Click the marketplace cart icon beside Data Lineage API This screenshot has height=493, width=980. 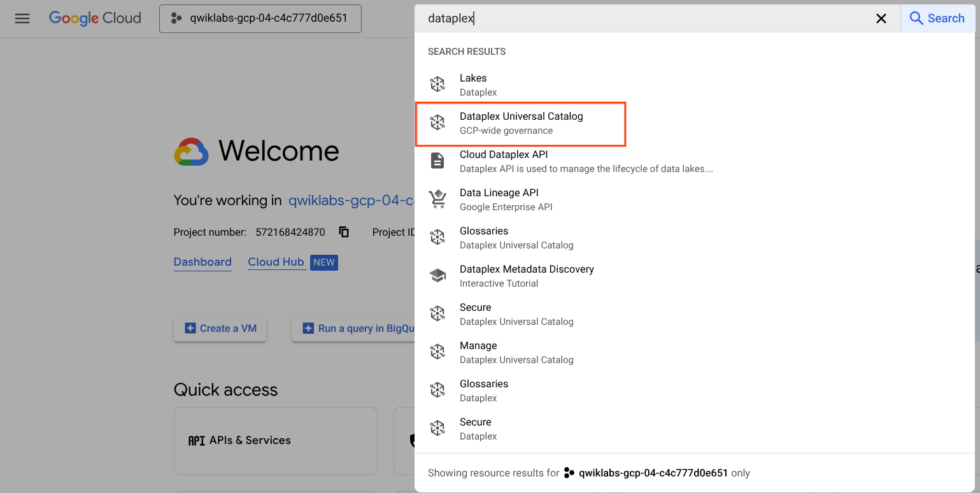click(437, 199)
